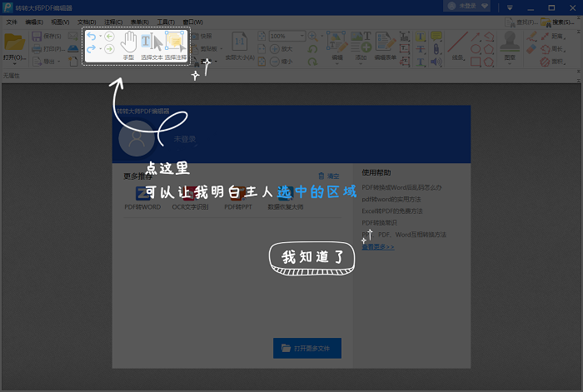Clear recent list with 清空

tap(329, 176)
